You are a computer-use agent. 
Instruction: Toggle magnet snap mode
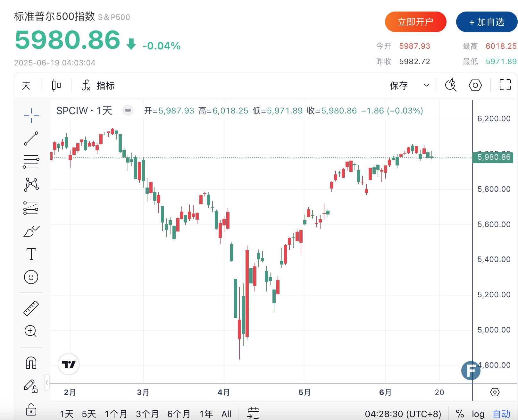point(31,363)
